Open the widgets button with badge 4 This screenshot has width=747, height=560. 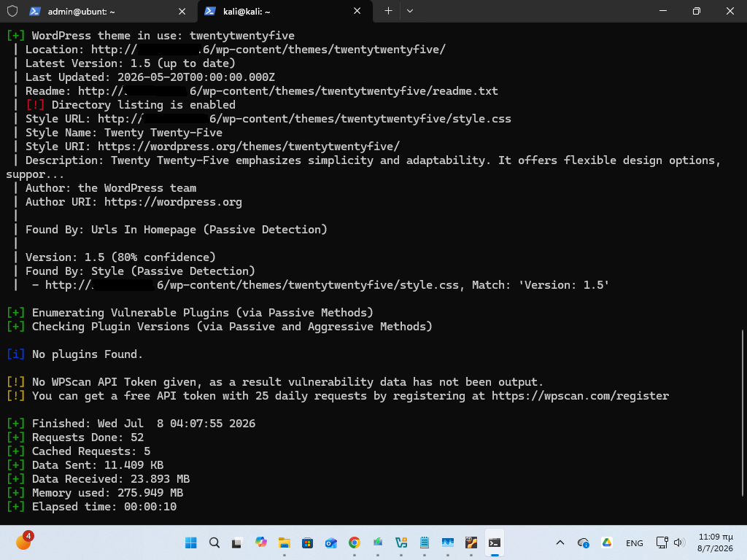click(x=23, y=542)
